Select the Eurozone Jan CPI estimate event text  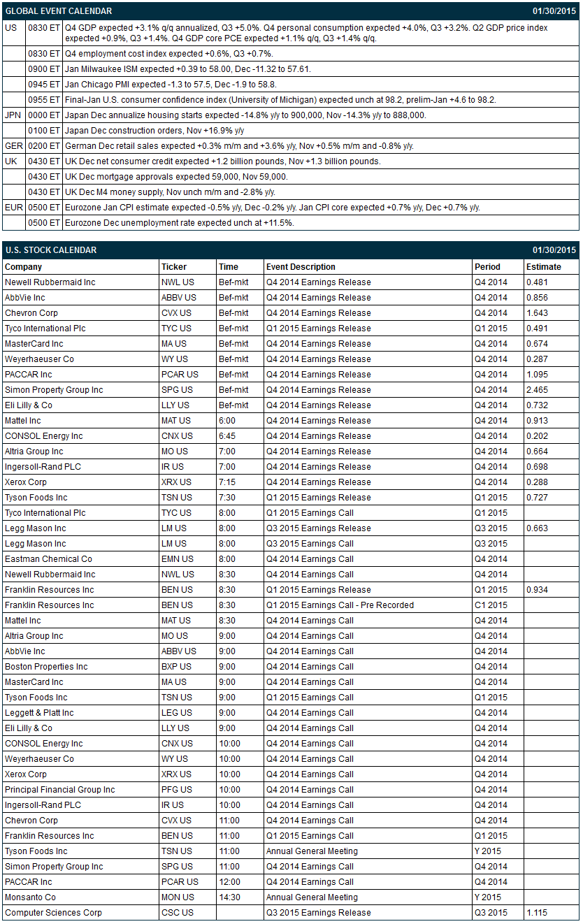click(273, 208)
